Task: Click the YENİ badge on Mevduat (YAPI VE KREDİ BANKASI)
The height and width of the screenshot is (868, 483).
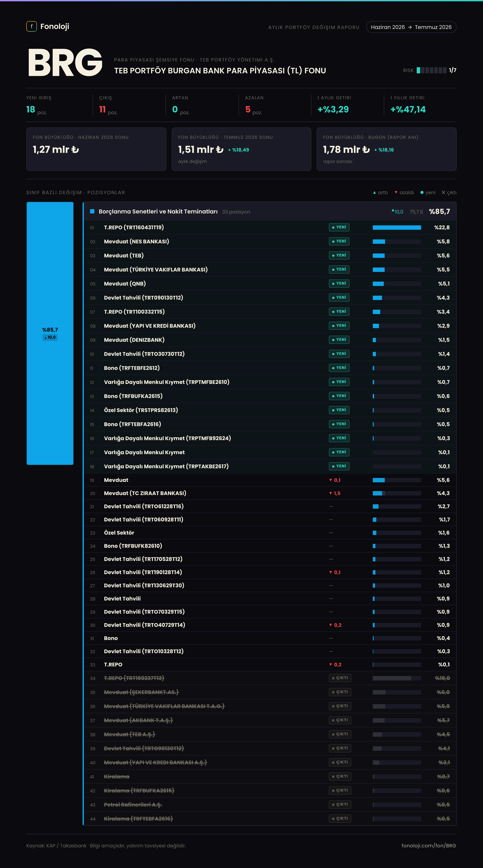Action: point(339,326)
